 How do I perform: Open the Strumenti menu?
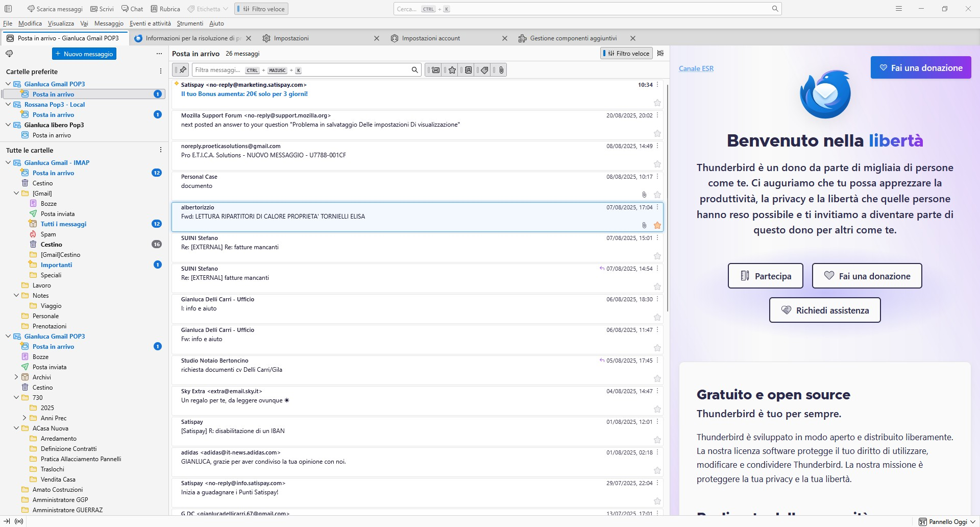pos(189,23)
